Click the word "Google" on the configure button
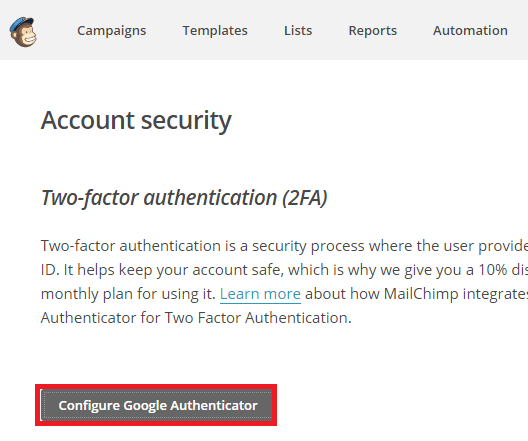The image size is (528, 441). pyautogui.click(x=145, y=406)
